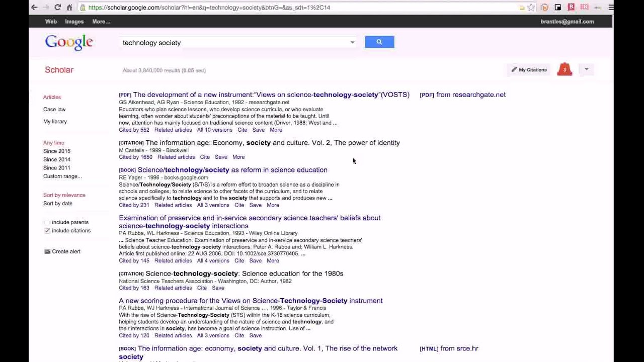644x362 pixels.
Task: Open VOSTS instrument article title
Action: 271,95
